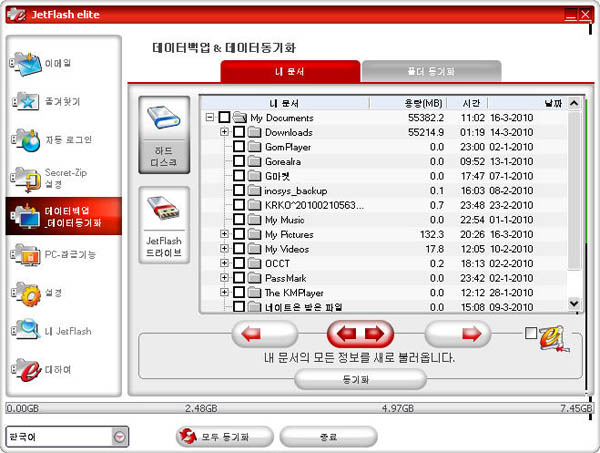
Task: Click the sync all button at bottom
Action: tap(225, 437)
